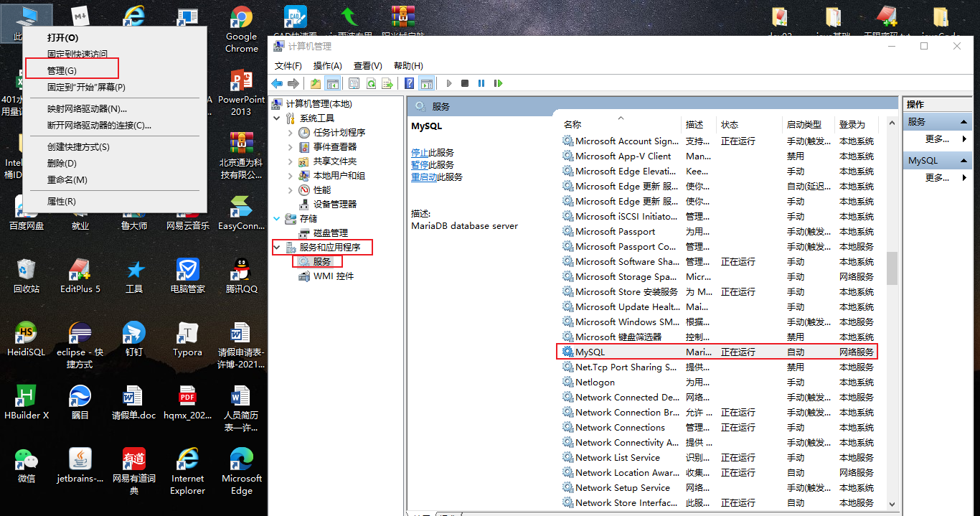Open 电脑管家 desktop icon
Image resolution: width=980 pixels, height=516 pixels.
click(187, 276)
